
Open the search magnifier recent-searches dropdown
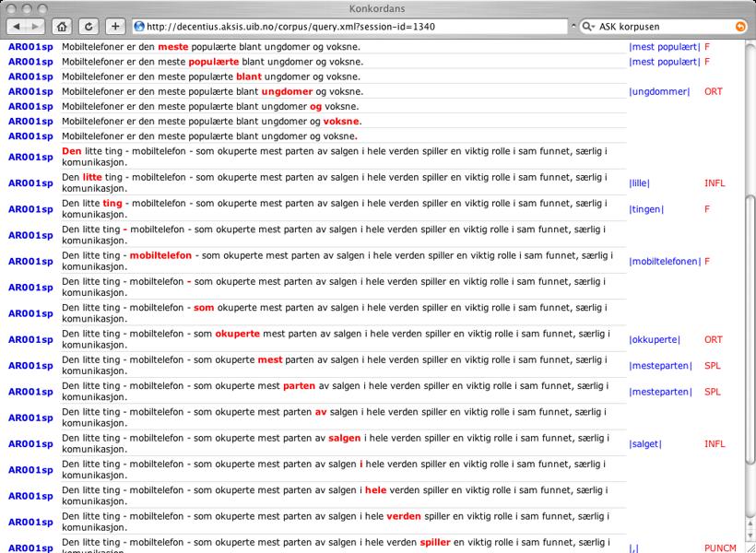click(x=588, y=27)
